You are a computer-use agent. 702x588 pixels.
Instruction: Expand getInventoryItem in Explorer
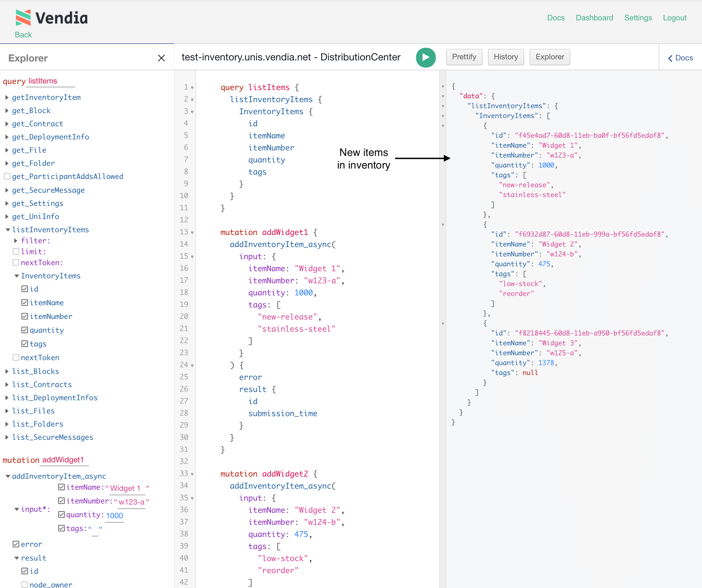[x=7, y=97]
